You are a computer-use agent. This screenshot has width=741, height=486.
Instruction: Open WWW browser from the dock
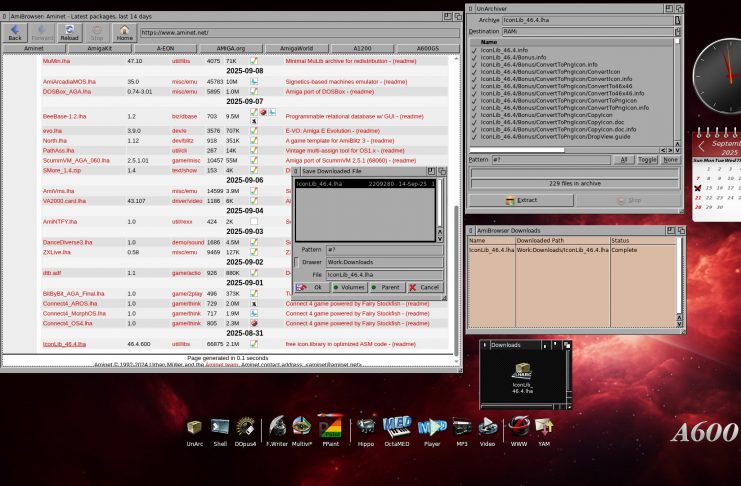click(519, 426)
